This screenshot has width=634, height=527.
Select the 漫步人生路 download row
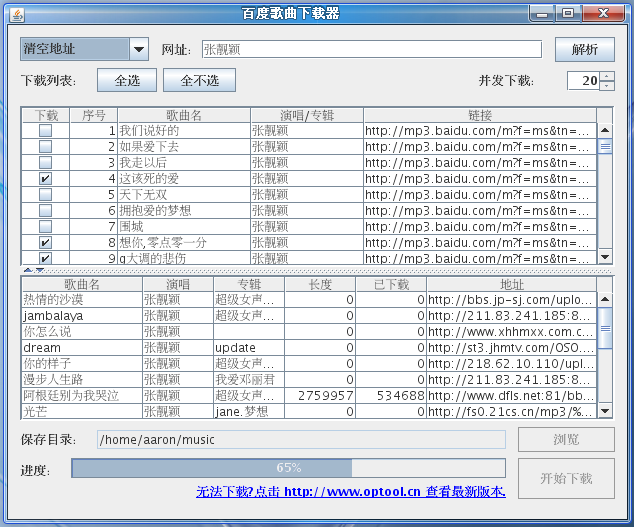pos(309,379)
